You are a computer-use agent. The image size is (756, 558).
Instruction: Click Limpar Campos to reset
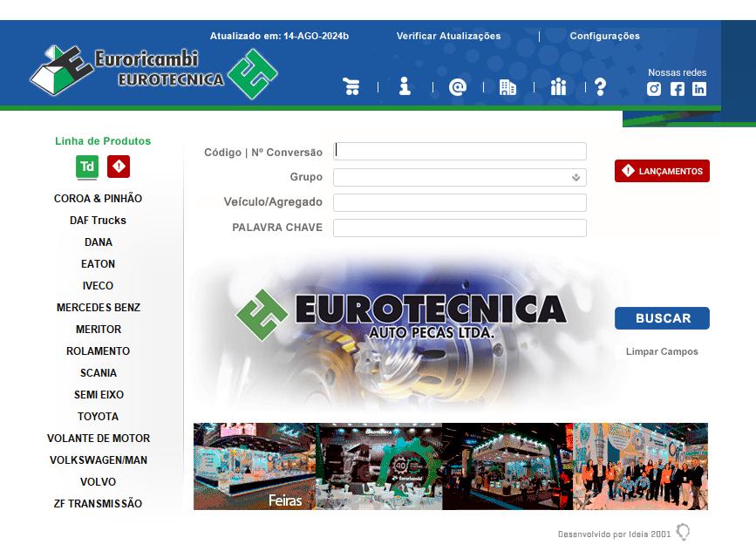click(662, 351)
